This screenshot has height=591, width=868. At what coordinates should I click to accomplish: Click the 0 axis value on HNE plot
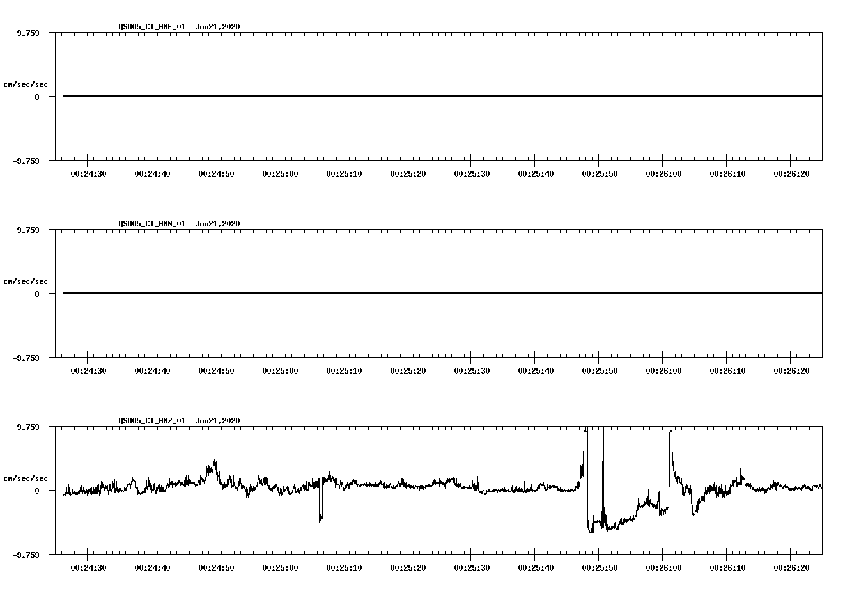pos(37,97)
